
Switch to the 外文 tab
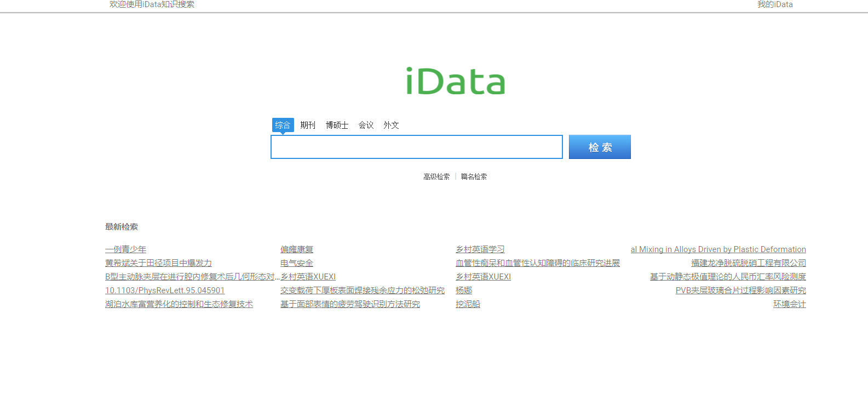[x=391, y=125]
